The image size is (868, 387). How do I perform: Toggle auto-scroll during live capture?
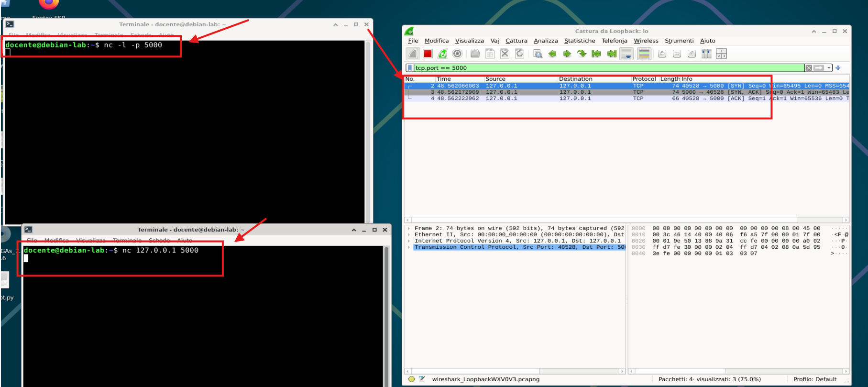626,54
